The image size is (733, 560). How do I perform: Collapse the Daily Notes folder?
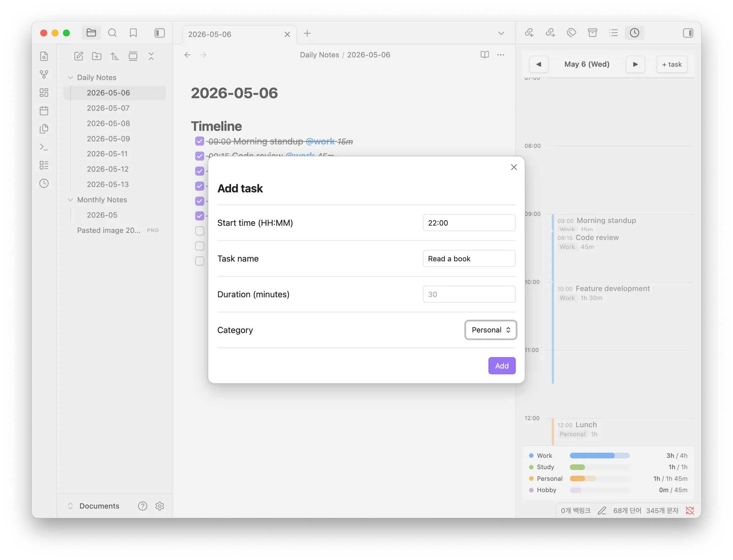[x=71, y=78]
